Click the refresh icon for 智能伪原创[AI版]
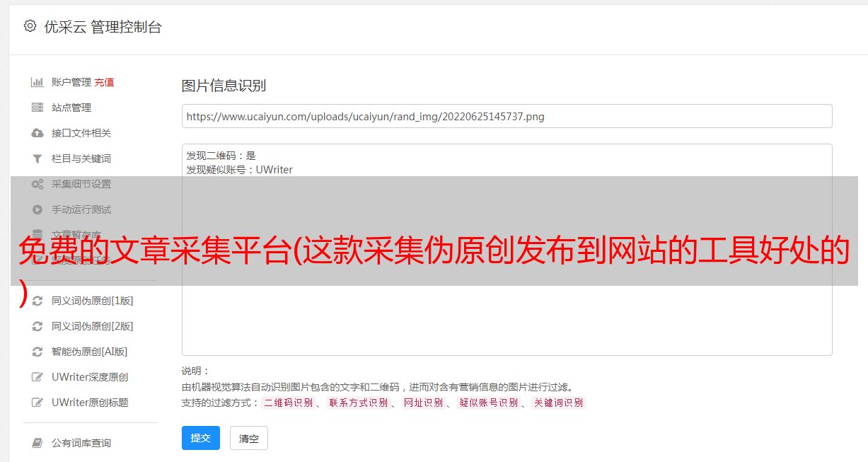Viewport: 868px width, 462px height. (x=37, y=352)
